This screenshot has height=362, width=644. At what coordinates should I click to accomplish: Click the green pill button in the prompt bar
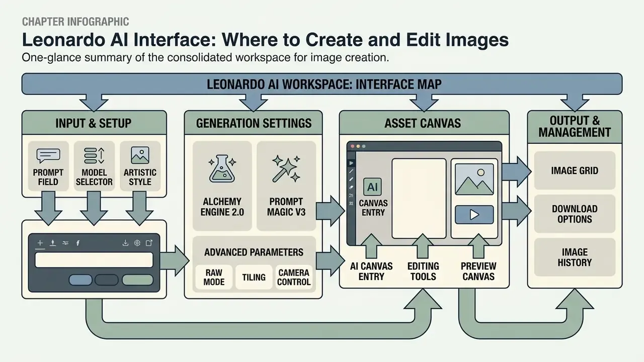[x=137, y=280]
